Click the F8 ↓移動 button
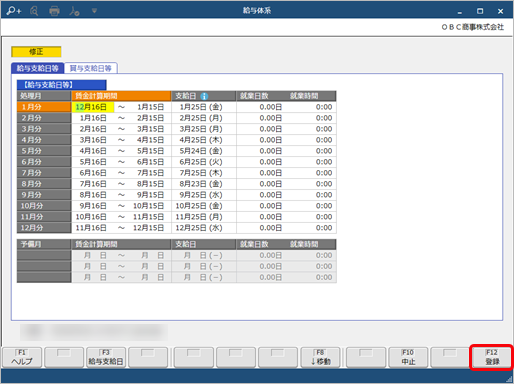 [320, 357]
